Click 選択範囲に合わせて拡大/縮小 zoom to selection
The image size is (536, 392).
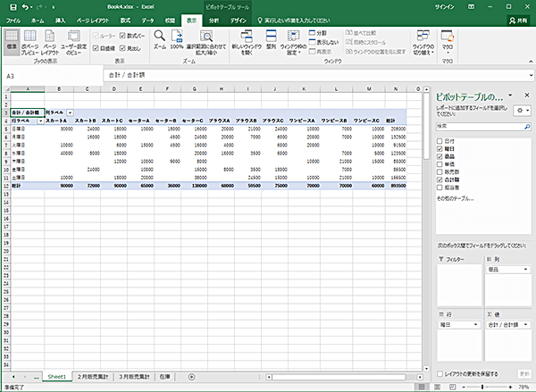pos(206,42)
